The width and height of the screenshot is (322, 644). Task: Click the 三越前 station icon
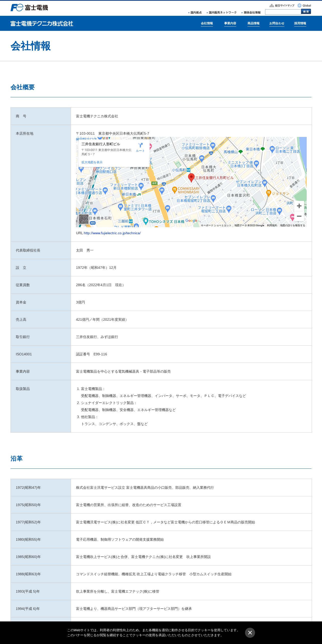(x=131, y=221)
